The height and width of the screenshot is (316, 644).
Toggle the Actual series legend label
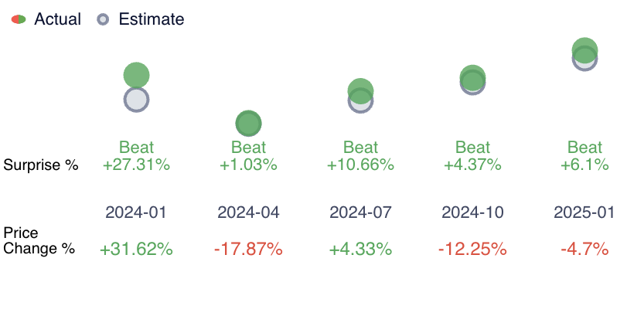pyautogui.click(x=57, y=19)
